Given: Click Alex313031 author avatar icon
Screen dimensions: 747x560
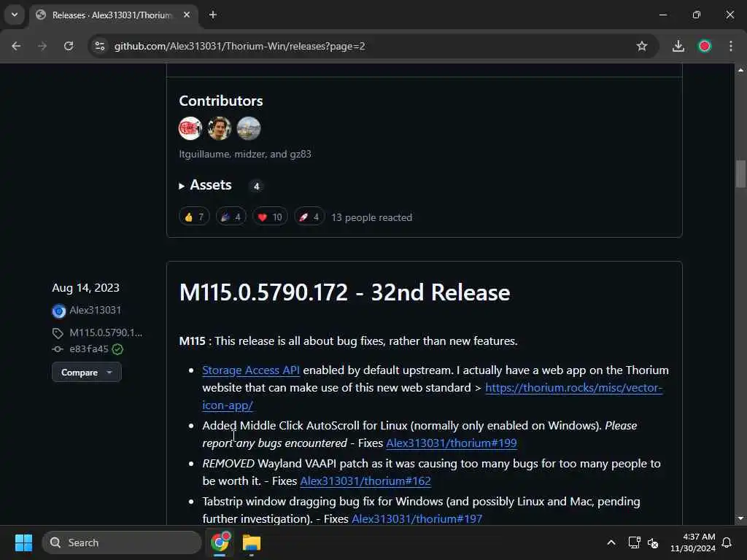Looking at the screenshot, I should click(58, 311).
